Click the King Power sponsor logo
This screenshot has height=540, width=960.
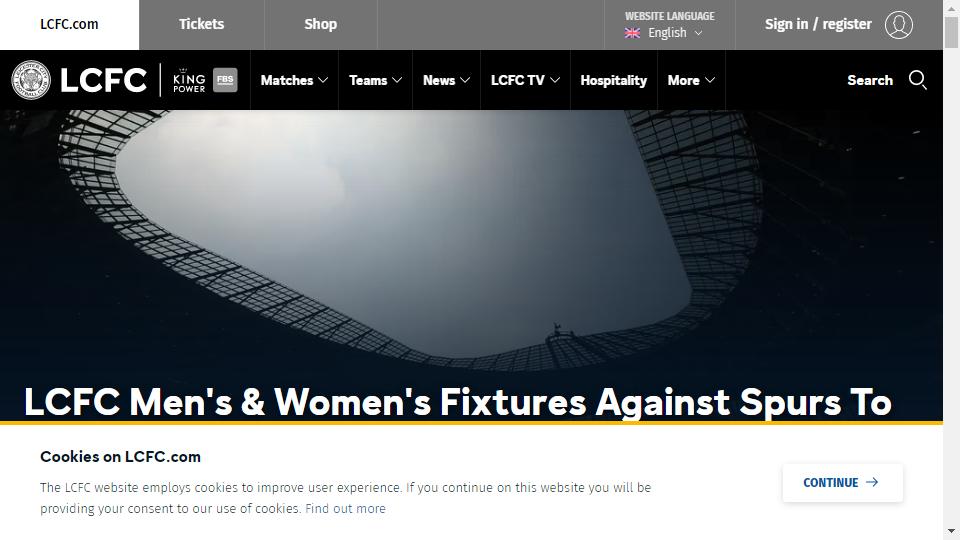coord(189,80)
